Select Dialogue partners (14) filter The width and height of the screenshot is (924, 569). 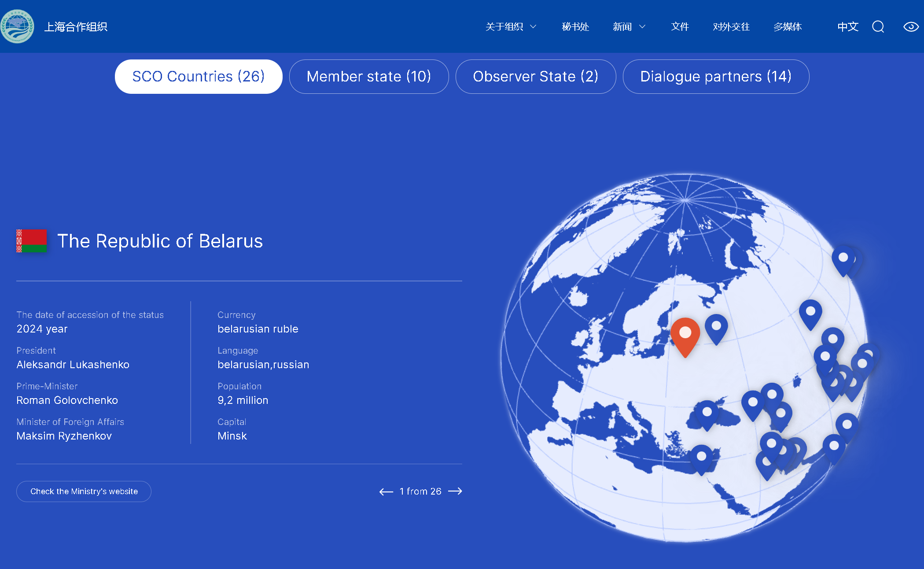(715, 77)
